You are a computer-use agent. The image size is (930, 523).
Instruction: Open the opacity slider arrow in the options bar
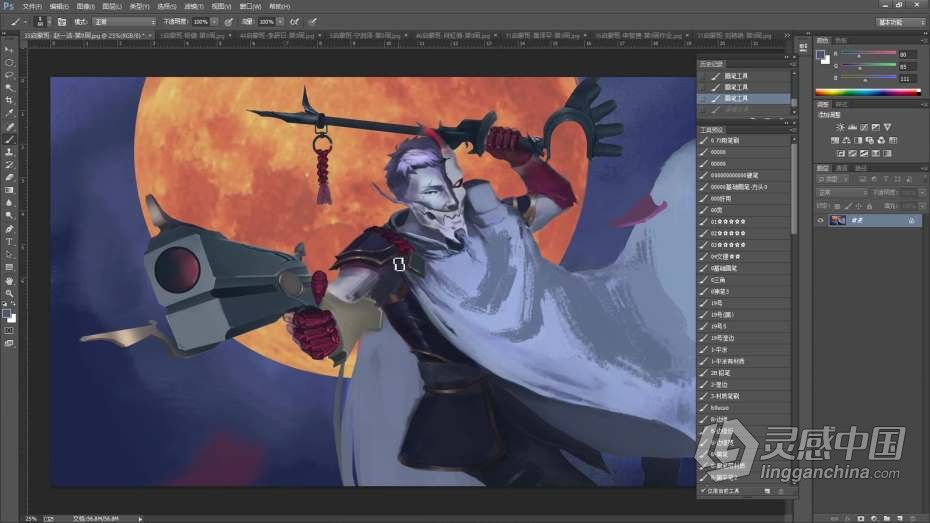(214, 22)
